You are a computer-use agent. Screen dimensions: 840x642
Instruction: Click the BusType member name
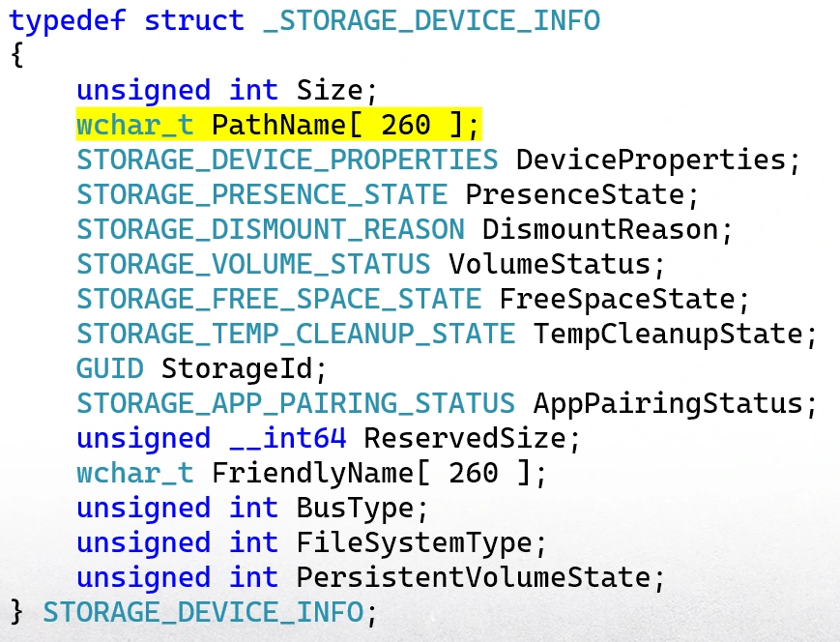click(x=355, y=508)
